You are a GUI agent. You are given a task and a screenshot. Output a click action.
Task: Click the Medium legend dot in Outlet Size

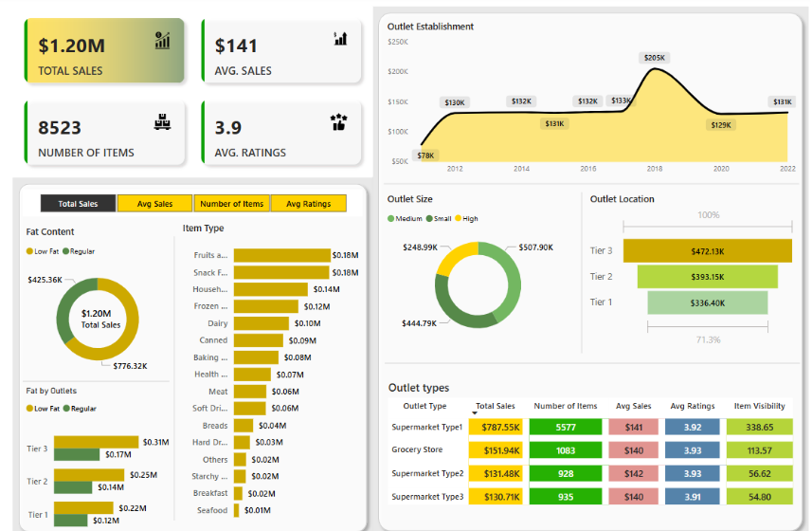coord(391,219)
